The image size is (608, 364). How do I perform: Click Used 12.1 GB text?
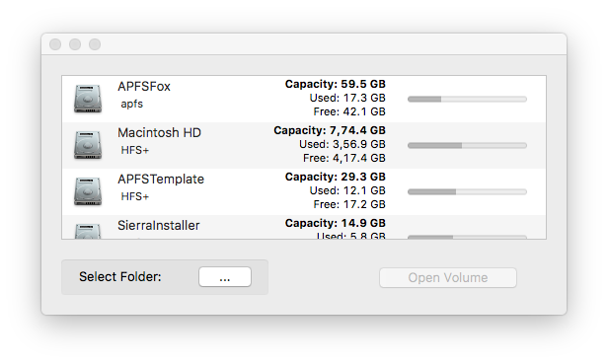coord(347,190)
